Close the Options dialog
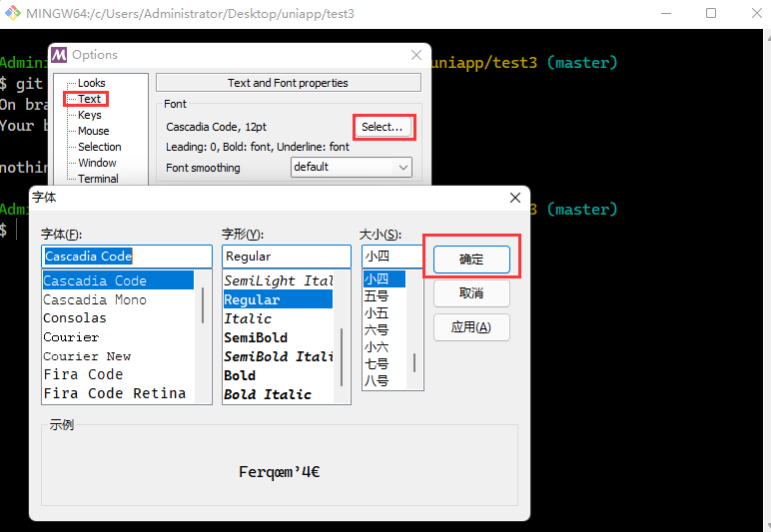 click(x=416, y=55)
